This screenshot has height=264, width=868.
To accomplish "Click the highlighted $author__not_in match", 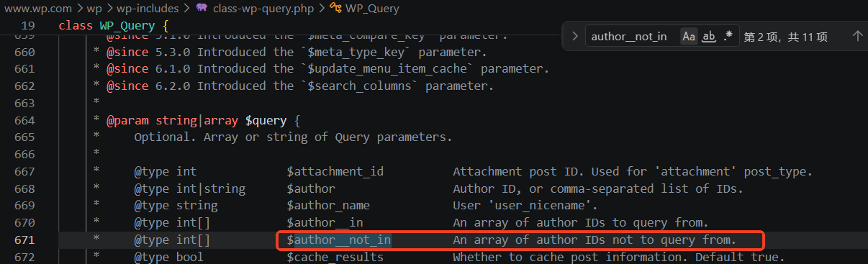I will click(x=338, y=240).
